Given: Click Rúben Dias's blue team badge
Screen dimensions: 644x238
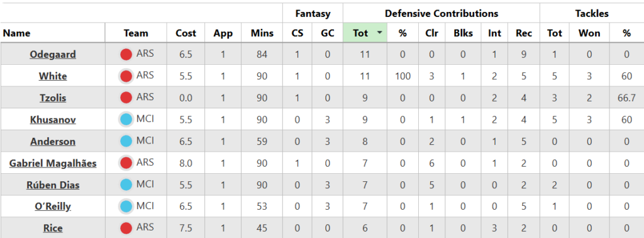Looking at the screenshot, I should [x=126, y=185].
